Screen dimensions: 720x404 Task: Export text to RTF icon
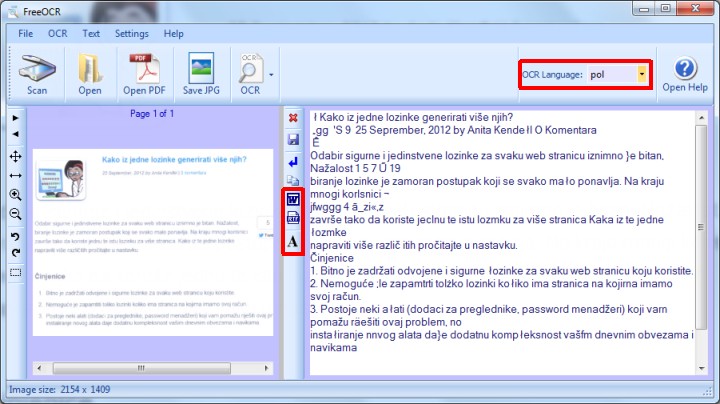tap(293, 220)
